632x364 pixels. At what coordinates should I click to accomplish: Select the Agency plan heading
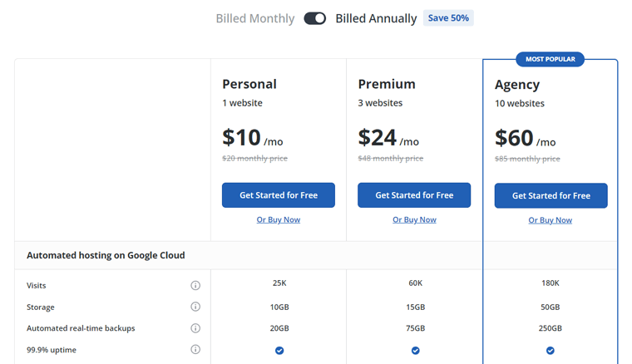pyautogui.click(x=517, y=85)
